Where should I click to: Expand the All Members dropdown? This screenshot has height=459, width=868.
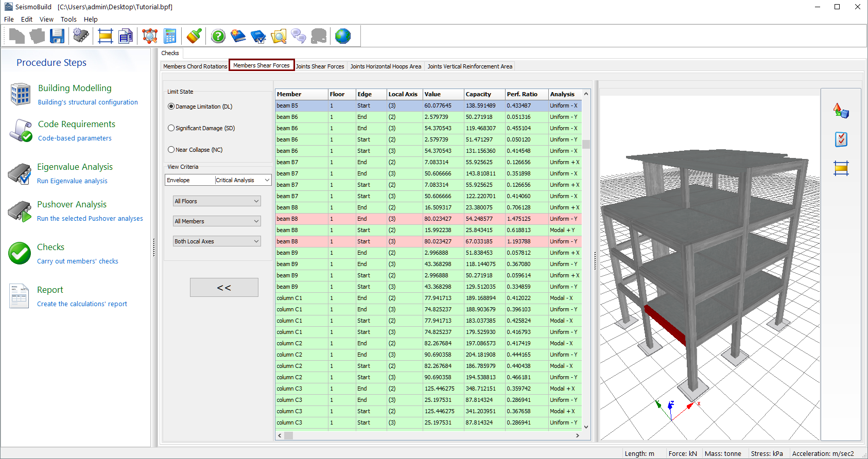217,221
